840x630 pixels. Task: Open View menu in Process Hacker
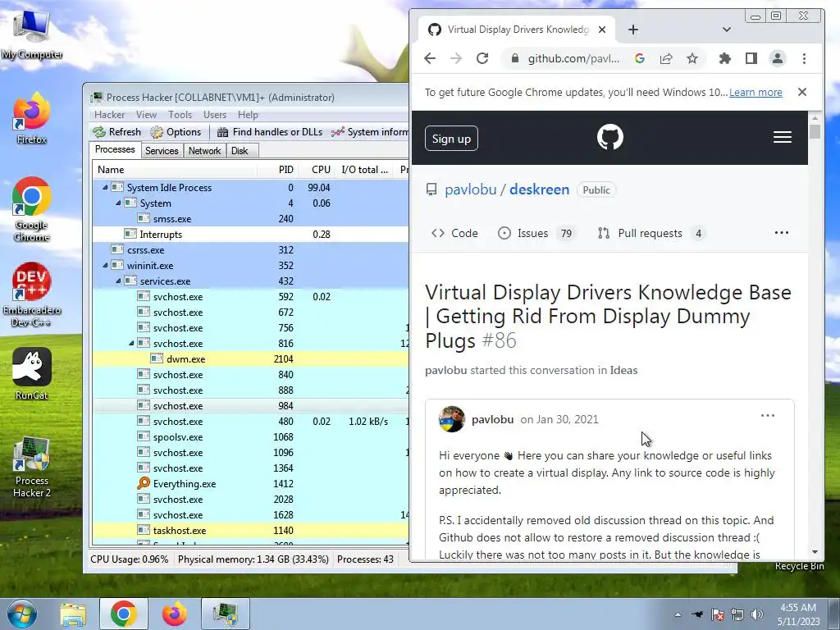146,115
